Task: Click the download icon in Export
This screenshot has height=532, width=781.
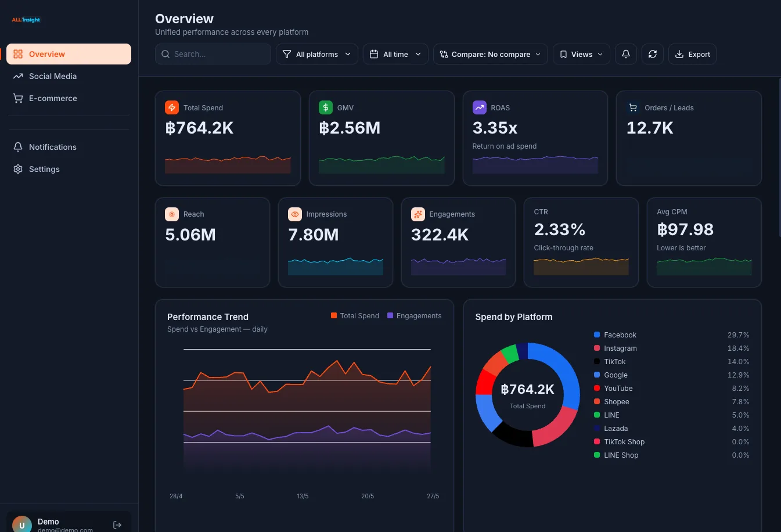Action: [x=679, y=54]
